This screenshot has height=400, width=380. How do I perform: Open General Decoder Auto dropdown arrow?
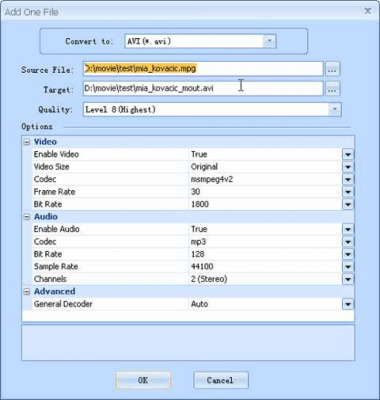tap(348, 304)
